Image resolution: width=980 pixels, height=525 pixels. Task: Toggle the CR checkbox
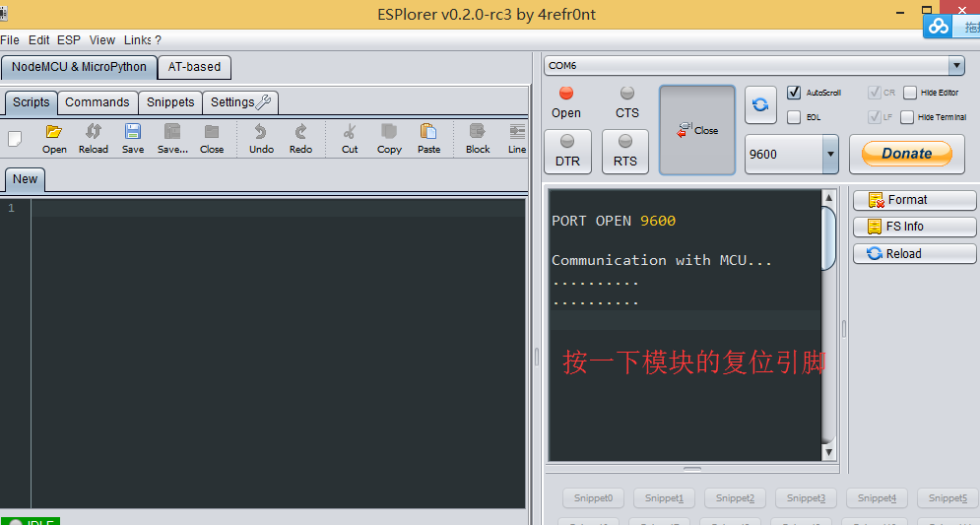pos(875,93)
